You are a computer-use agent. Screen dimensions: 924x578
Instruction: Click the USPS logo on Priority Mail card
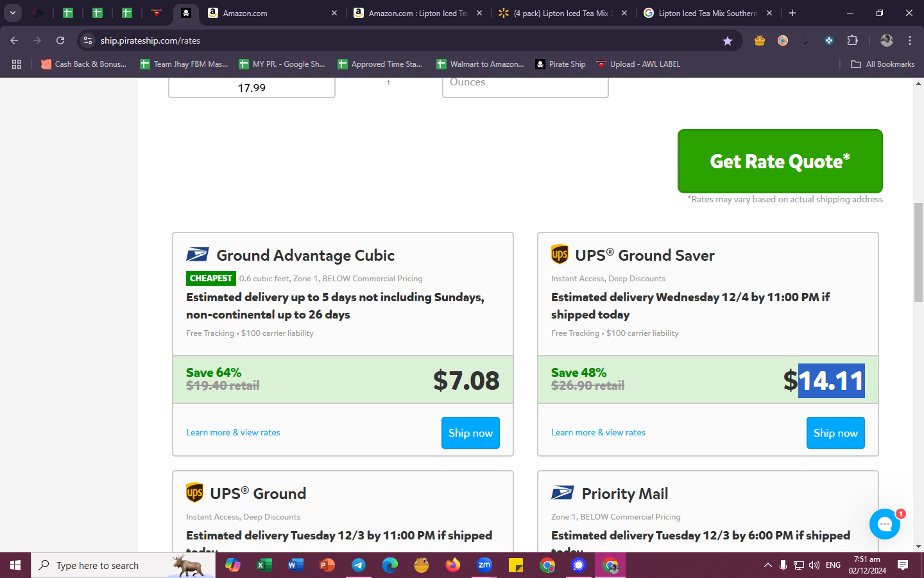[563, 493]
